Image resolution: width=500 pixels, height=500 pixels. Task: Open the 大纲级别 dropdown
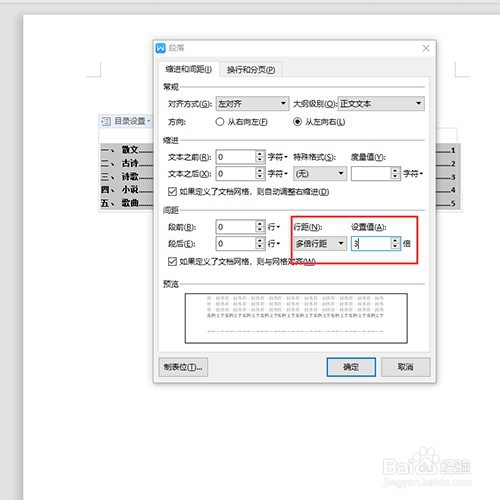tap(381, 104)
